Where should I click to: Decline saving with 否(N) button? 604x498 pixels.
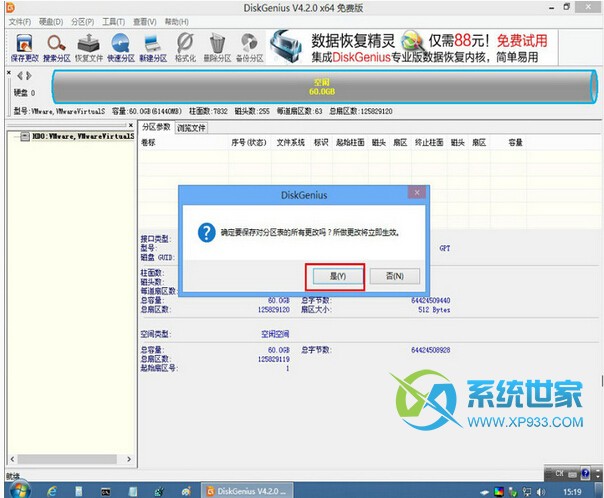point(395,276)
